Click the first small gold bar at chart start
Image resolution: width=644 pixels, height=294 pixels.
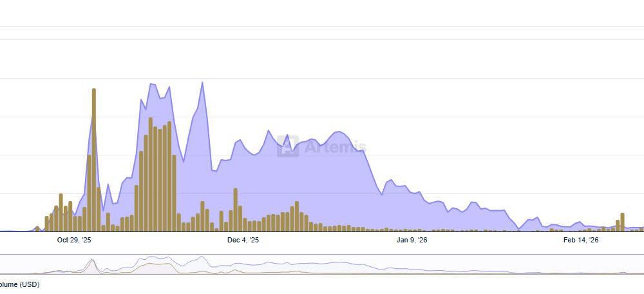[x=37, y=229]
